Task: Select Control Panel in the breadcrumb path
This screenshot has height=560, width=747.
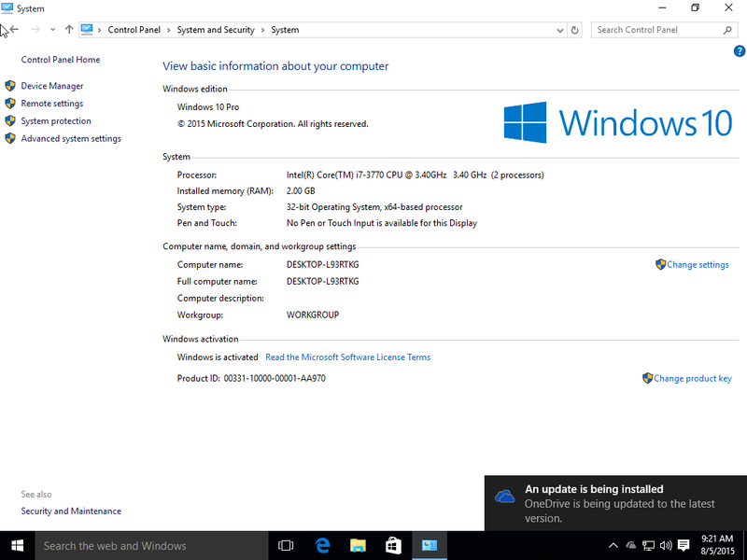Action: [x=134, y=30]
